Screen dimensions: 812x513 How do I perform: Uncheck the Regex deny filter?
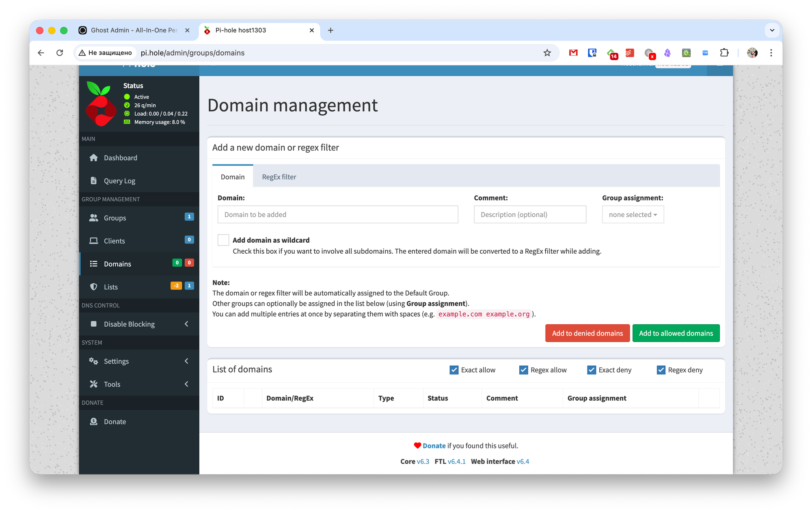[x=661, y=370]
